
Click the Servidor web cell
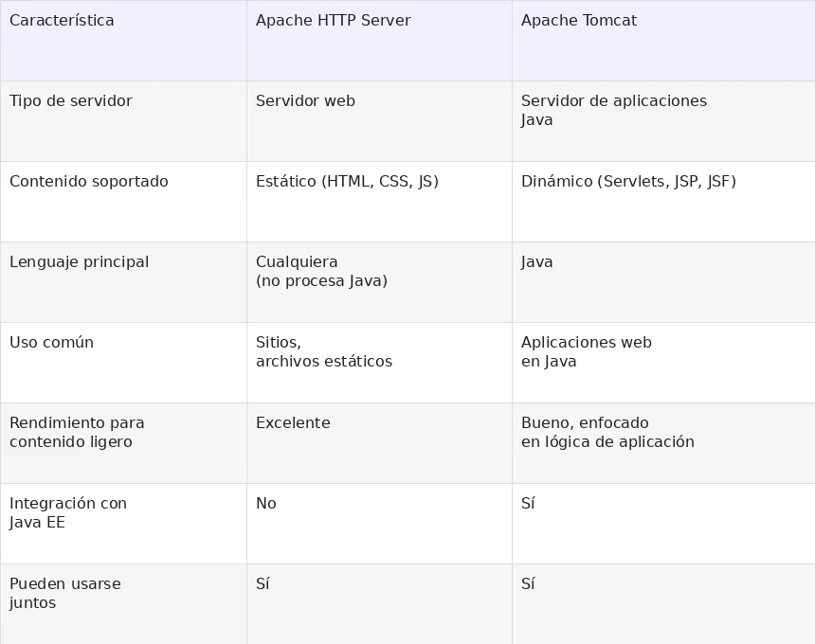[379, 121]
